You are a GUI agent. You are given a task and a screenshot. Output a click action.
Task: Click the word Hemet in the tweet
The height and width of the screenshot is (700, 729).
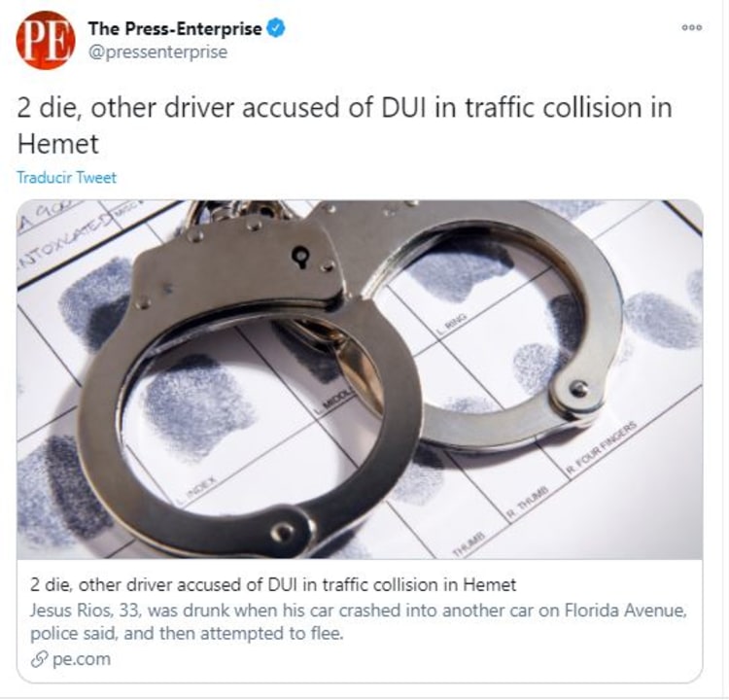58,144
